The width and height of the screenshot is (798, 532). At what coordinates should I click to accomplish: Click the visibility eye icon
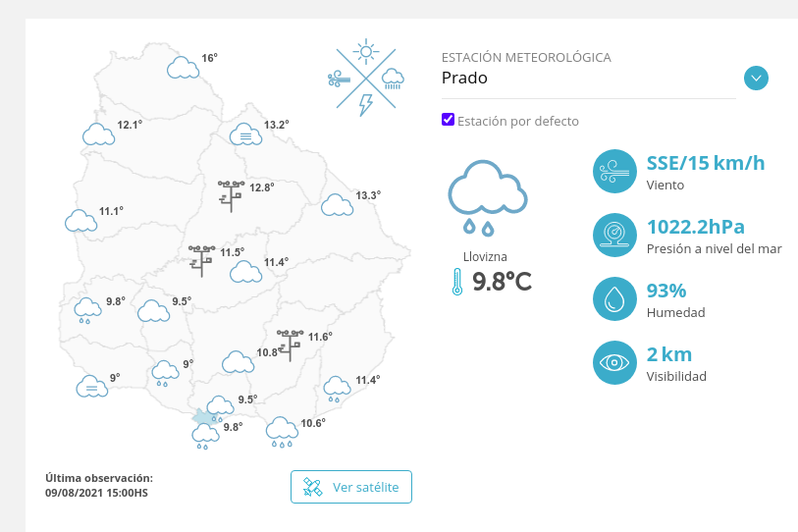(614, 362)
